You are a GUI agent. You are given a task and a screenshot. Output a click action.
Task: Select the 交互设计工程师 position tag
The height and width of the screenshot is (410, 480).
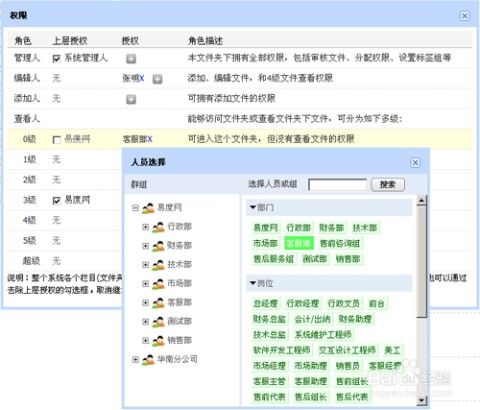347,350
